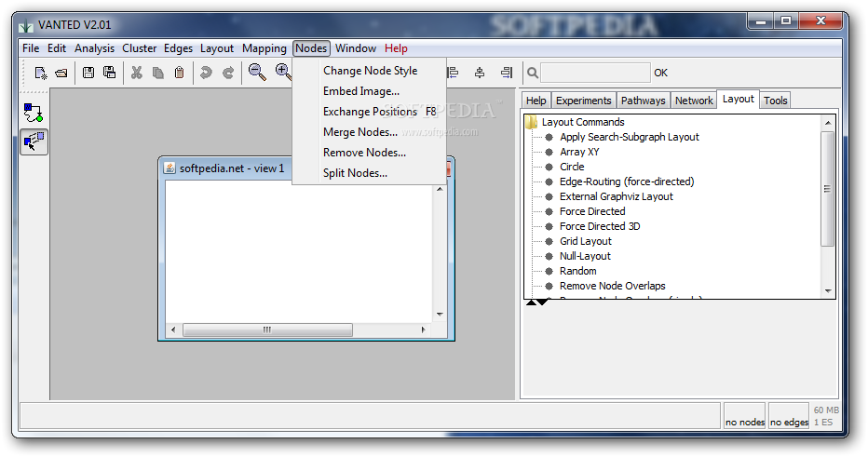The height and width of the screenshot is (457, 868).
Task: Open a graph file from toolbar
Action: (61, 73)
